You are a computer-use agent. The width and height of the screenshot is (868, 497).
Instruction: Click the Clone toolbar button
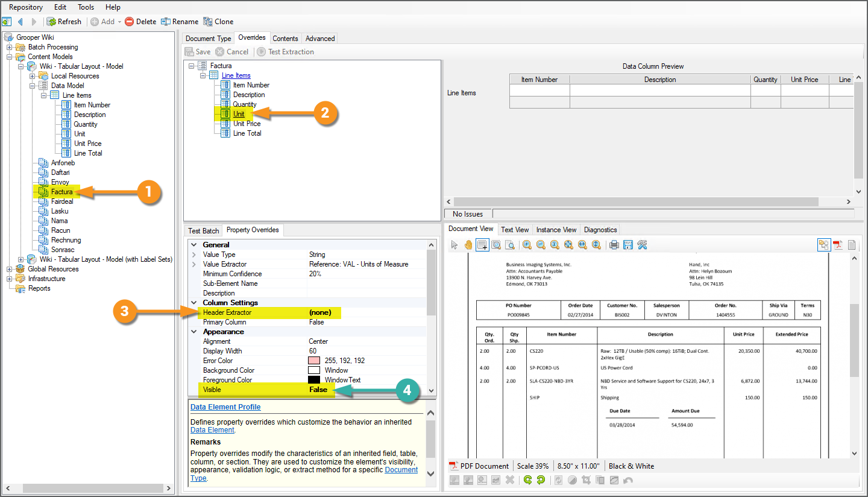[218, 22]
